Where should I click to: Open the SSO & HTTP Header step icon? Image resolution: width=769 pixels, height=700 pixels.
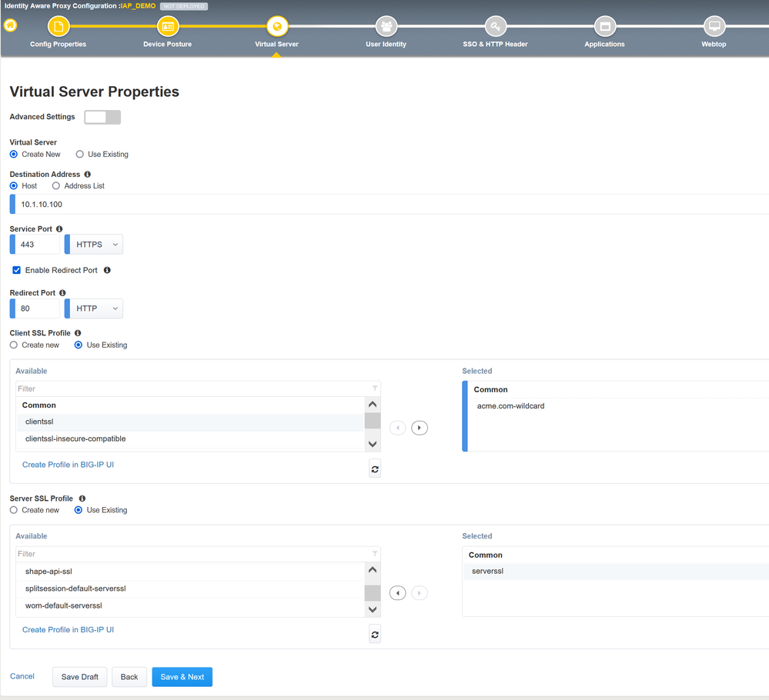click(495, 26)
